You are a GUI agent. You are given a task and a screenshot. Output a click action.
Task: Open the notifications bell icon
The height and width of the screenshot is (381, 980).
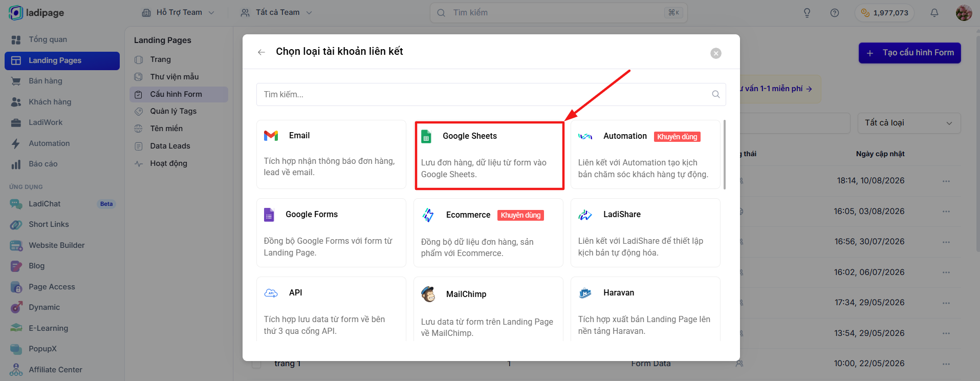(x=934, y=13)
